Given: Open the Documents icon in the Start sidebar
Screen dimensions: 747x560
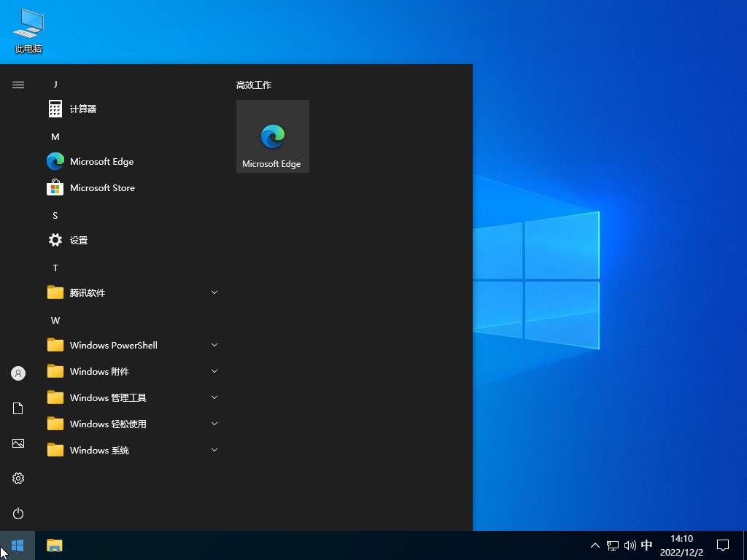Looking at the screenshot, I should coord(18,408).
